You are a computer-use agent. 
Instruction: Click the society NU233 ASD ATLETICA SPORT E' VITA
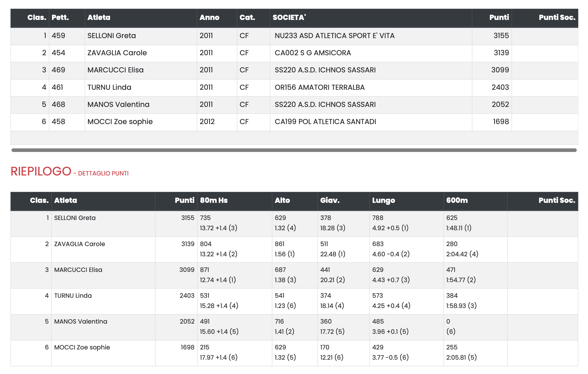tap(335, 36)
